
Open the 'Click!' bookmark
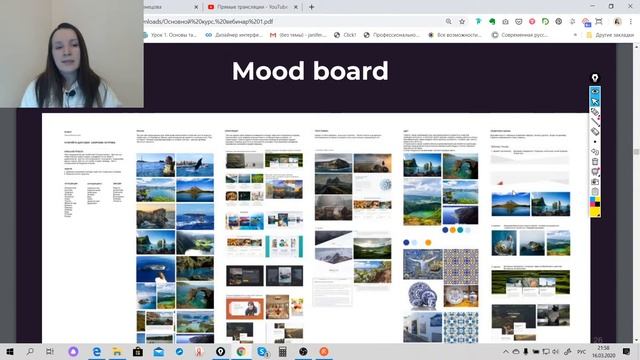(345, 35)
